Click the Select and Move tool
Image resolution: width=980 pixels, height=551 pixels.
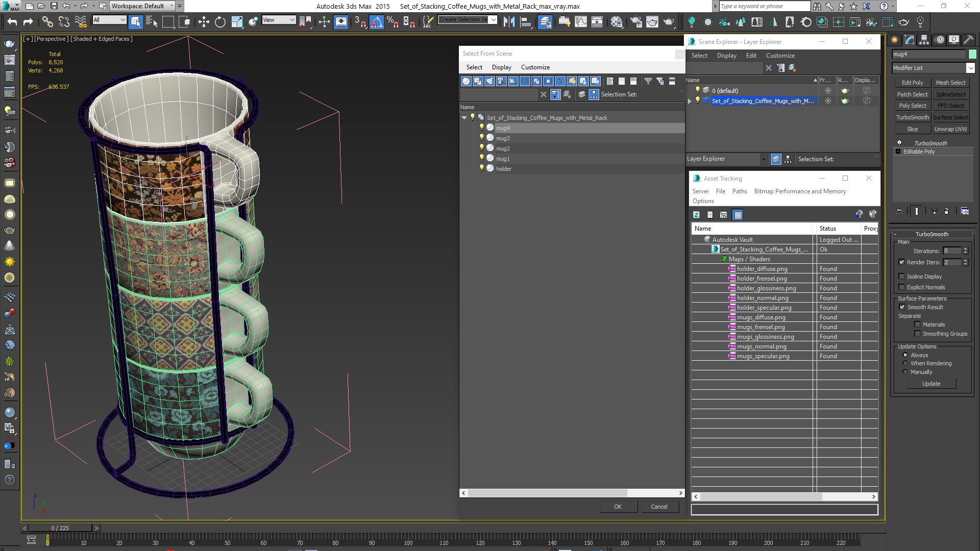[x=204, y=22]
